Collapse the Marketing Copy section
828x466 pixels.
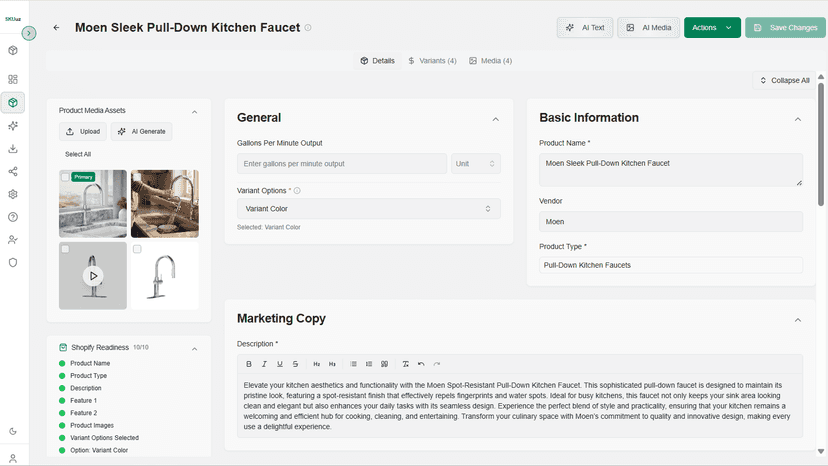[x=797, y=320]
